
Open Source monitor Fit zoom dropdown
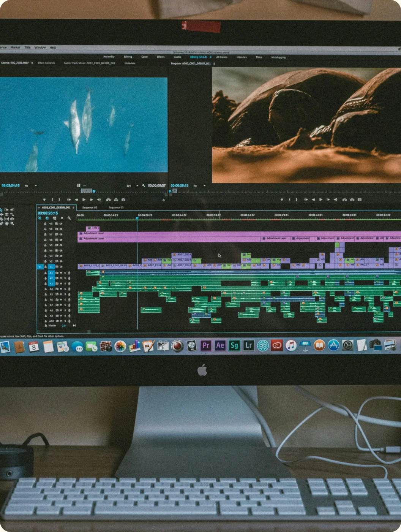point(31,185)
